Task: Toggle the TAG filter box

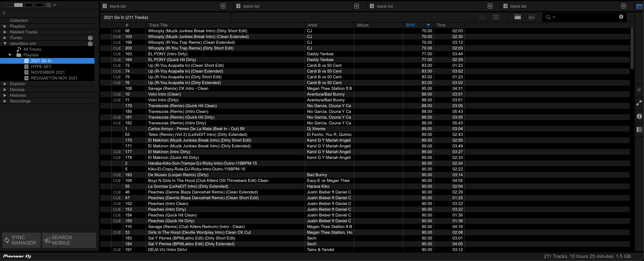Action: (x=8, y=5)
